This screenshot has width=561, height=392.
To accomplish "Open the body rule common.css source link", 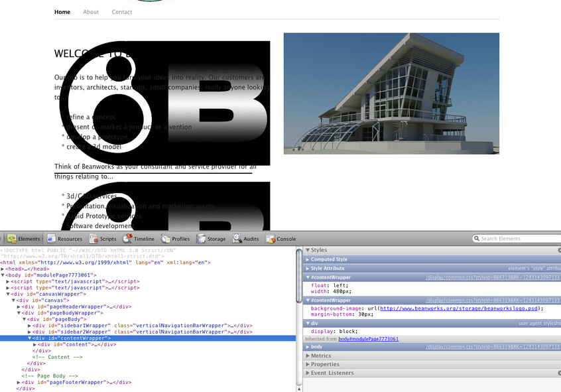I will 493,346.
